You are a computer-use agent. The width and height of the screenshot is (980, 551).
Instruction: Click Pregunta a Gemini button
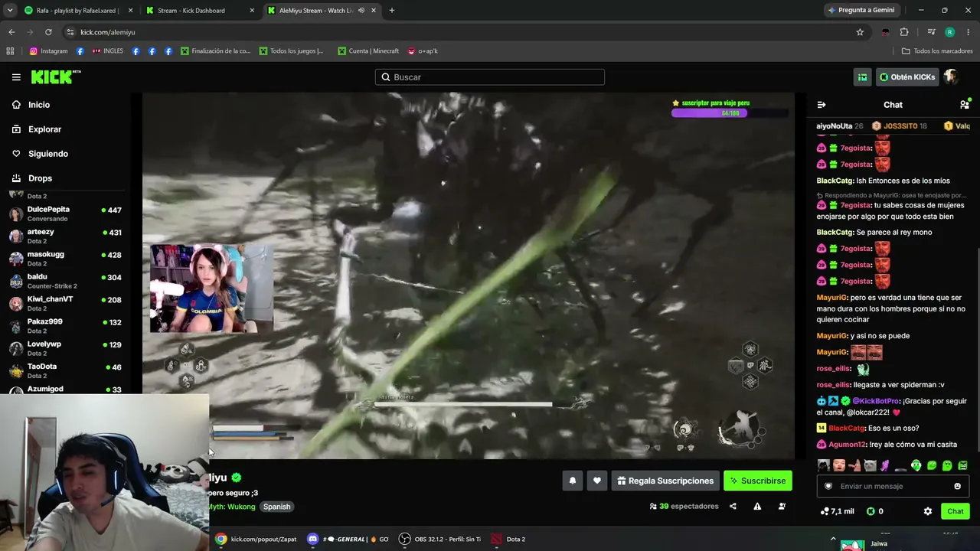[x=861, y=10]
